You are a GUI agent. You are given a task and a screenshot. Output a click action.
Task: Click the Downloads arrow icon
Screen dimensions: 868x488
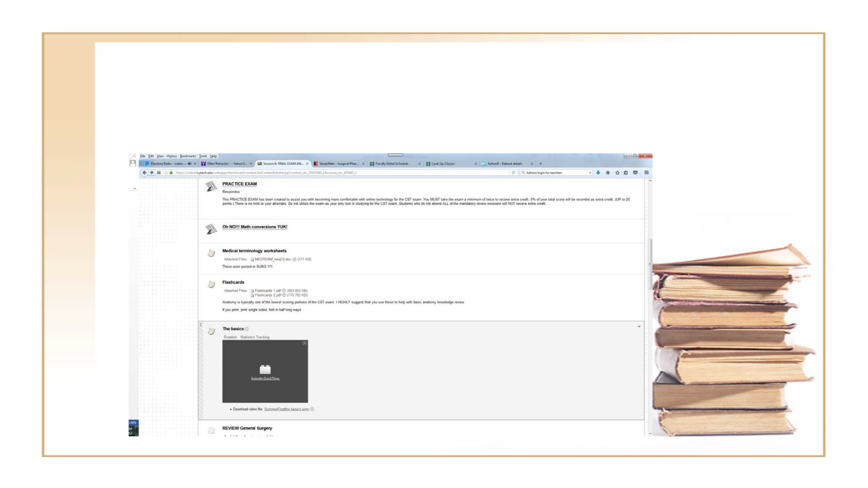[598, 172]
